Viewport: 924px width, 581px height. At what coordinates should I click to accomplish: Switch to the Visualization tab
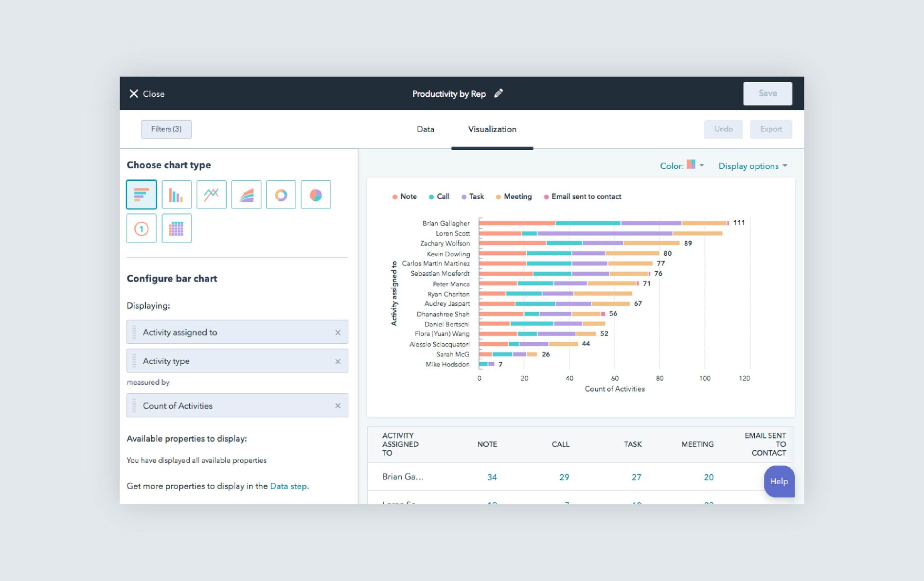tap(492, 129)
